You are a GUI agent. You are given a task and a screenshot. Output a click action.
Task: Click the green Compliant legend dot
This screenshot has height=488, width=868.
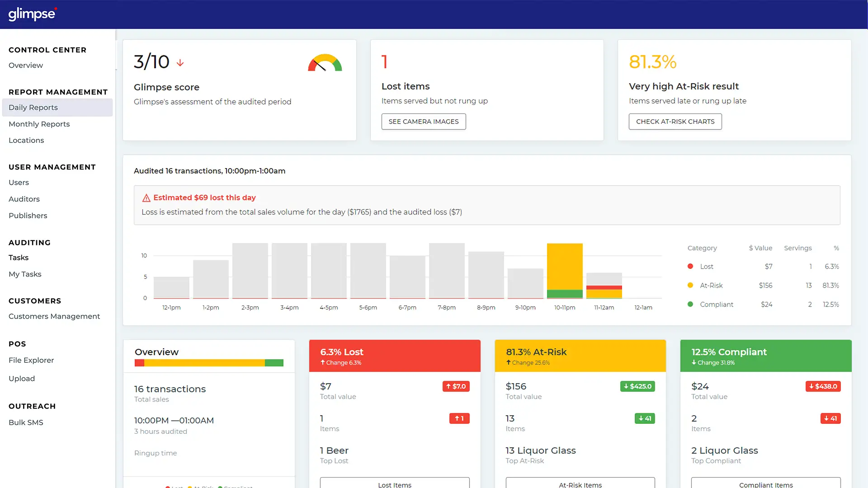coord(690,304)
